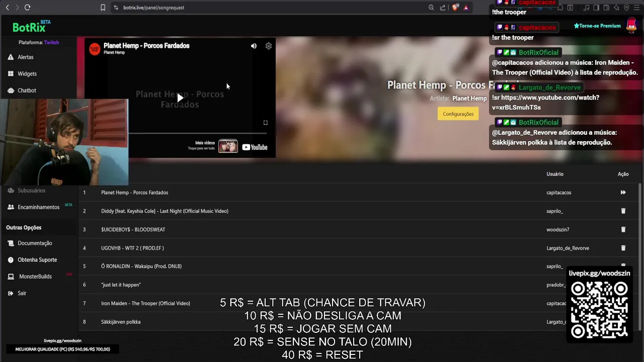Screen dimensions: 644x362
Task: Open MonsterBuilds sidebar link
Action: pos(35,277)
